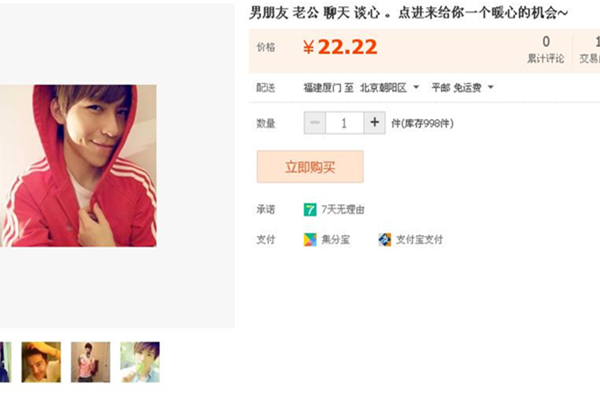
Task: Open the 7天无理由 promise link
Action: point(343,210)
